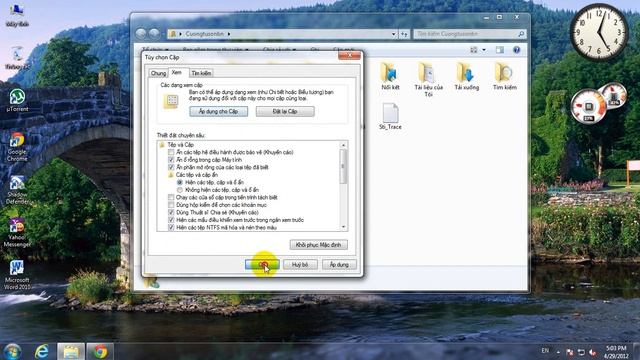Image resolution: width=640 pixels, height=360 pixels.
Task: Select the Xem tab
Action: [x=177, y=72]
